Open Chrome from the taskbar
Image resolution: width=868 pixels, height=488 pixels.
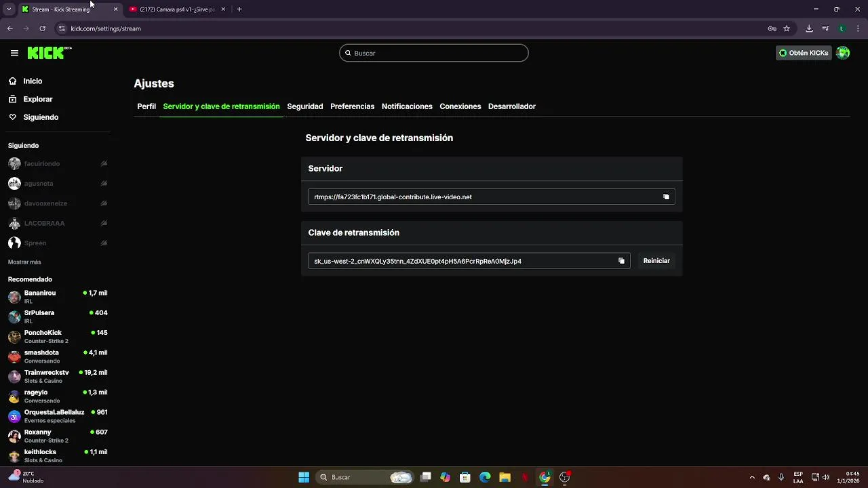tap(545, 477)
